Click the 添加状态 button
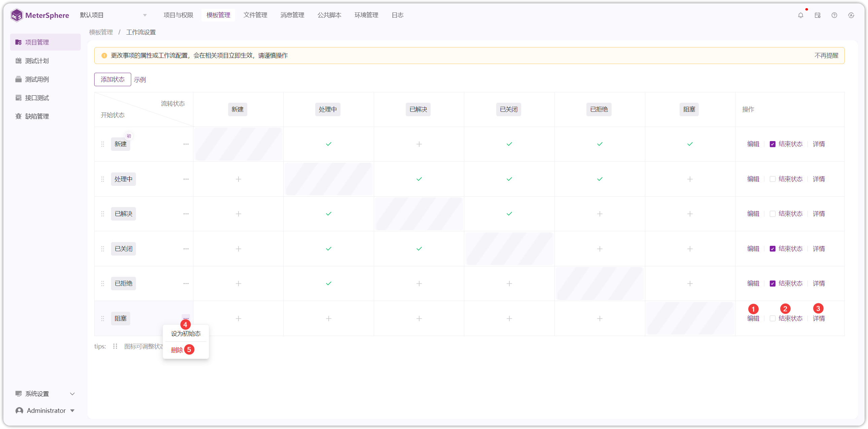Screen dimensions: 868x429 (x=113, y=79)
